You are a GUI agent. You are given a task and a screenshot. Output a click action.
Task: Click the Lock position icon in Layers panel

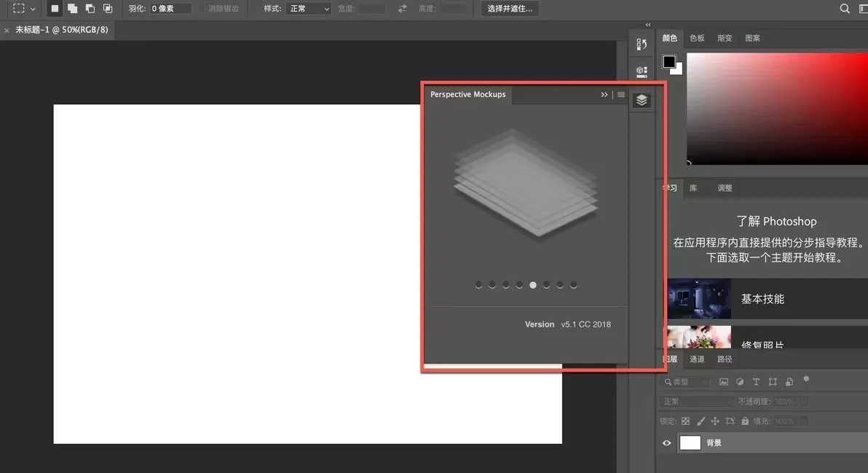[715, 421]
